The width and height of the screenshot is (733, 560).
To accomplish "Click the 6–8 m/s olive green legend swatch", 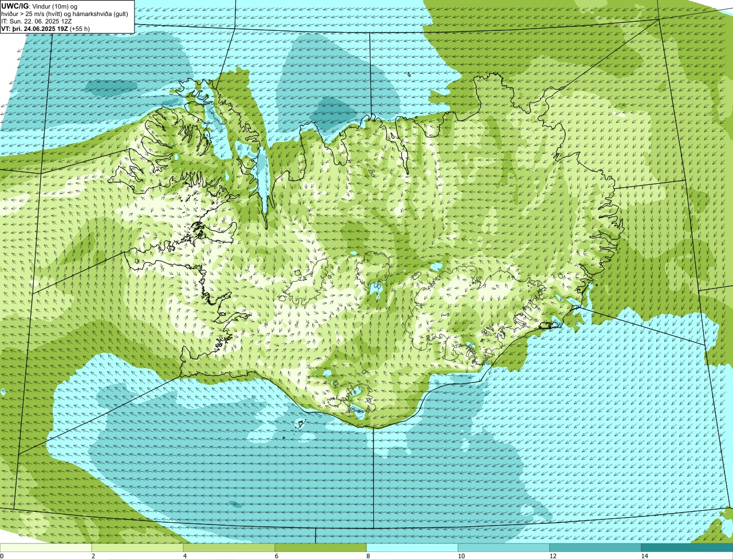I will click(321, 547).
